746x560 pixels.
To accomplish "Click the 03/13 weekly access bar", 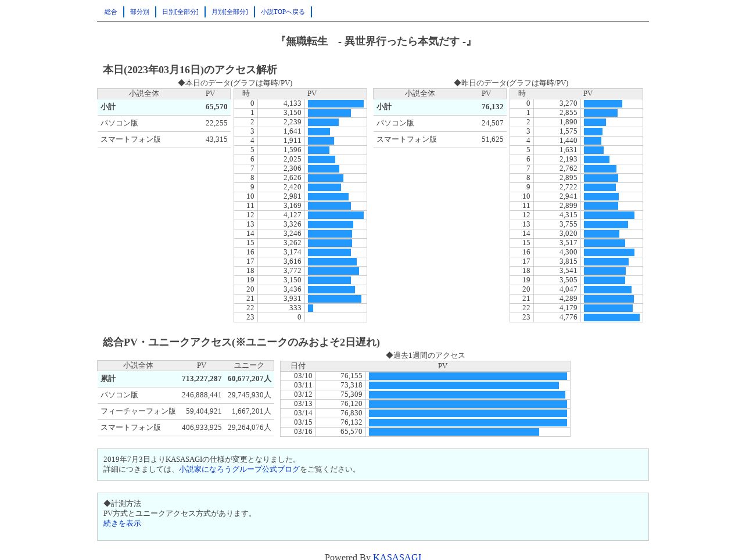I will click(468, 404).
